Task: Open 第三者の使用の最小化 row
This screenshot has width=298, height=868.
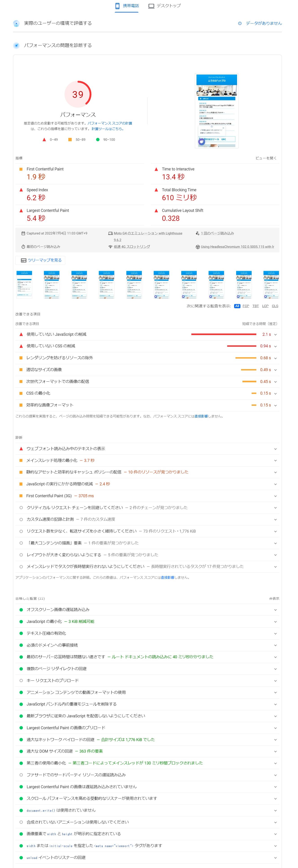Action: coord(147,763)
